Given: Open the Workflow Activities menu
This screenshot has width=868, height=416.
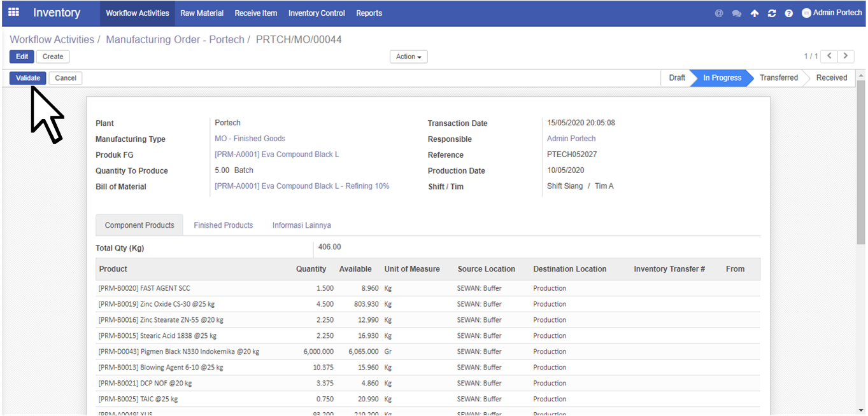Looking at the screenshot, I should point(138,13).
